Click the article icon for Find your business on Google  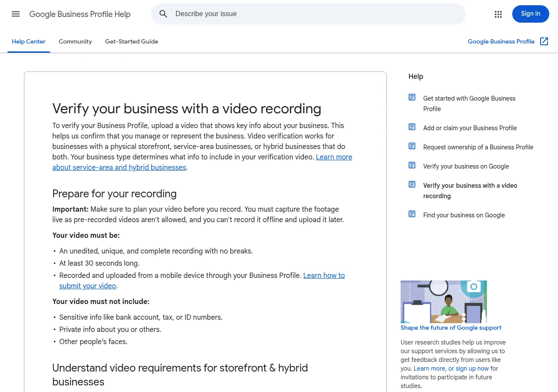(x=412, y=214)
